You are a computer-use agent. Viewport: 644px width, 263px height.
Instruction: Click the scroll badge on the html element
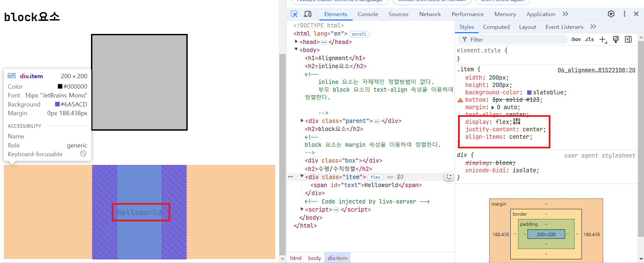click(359, 34)
